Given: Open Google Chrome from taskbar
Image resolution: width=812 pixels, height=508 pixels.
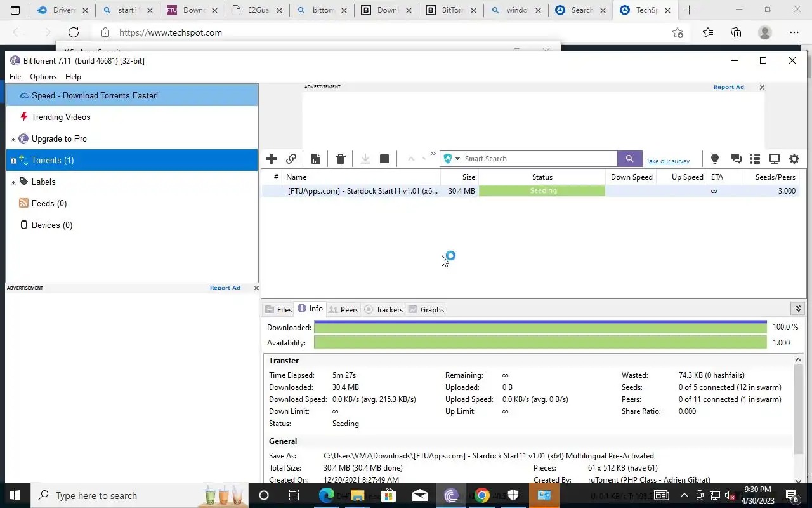Looking at the screenshot, I should 482,495.
